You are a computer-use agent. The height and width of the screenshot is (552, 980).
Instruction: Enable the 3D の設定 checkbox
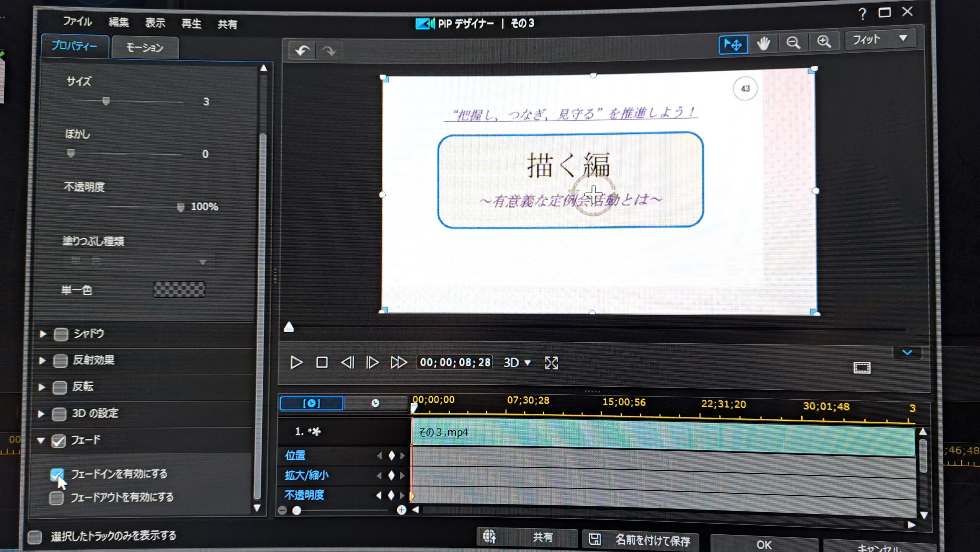coord(59,414)
